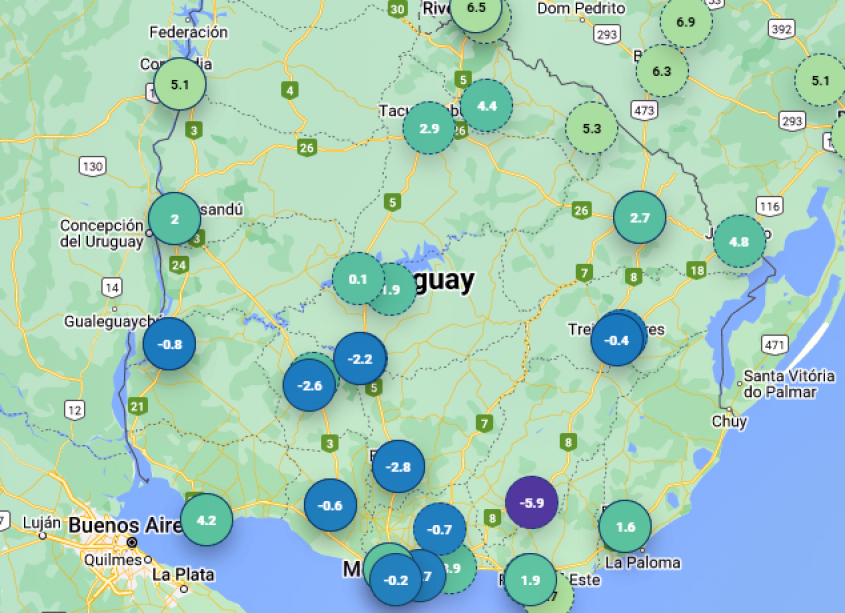
Task: Click the 6.9 marker near Dom Pedrito
Action: (685, 22)
